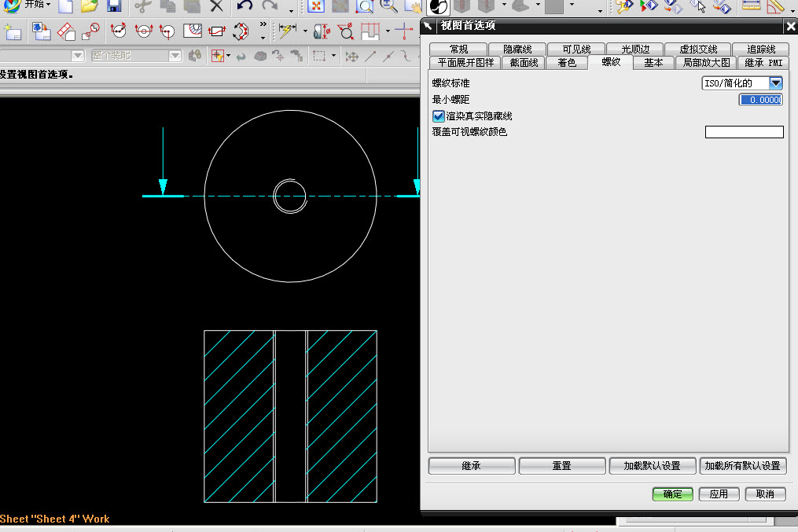Switch to the 可见线 tab
Viewport: 798px width, 532px height.
576,49
